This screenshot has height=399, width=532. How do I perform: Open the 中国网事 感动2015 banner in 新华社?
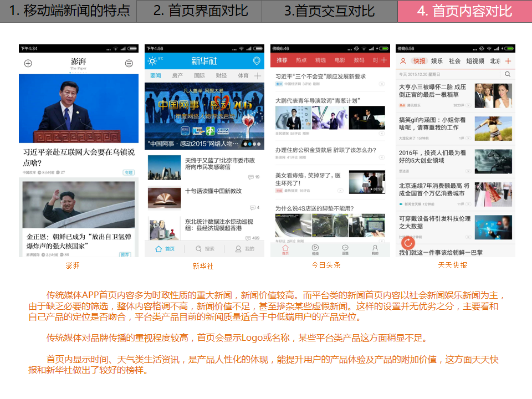204,116
